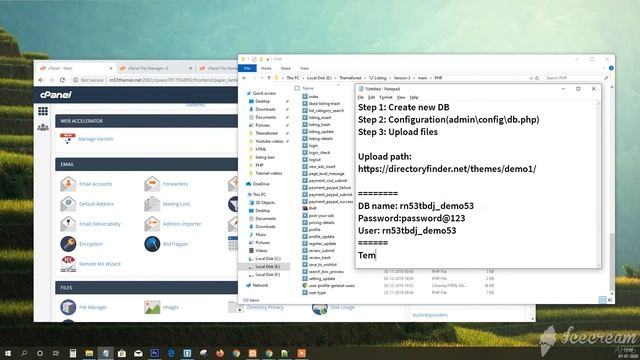Click Autoresponders link in cPanel
This screenshot has width=640, height=360.
[430, 315]
